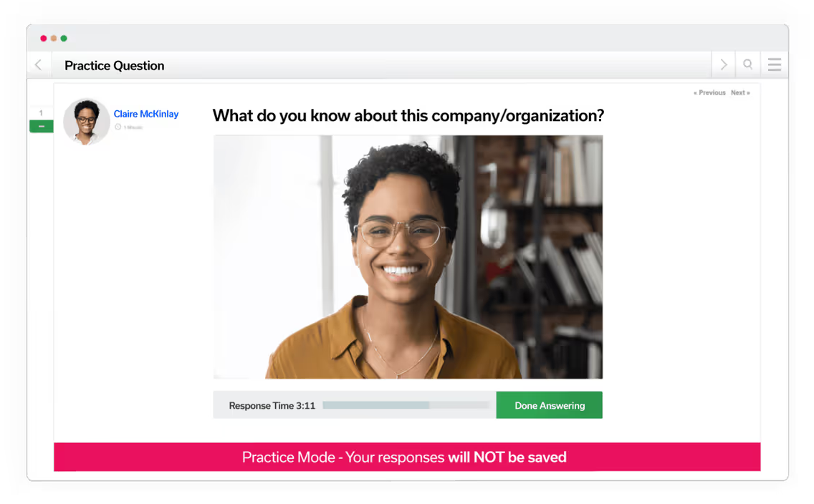Viewport: 814px width, 504px height.
Task: Minimize the window with the yellow dot
Action: (x=54, y=39)
